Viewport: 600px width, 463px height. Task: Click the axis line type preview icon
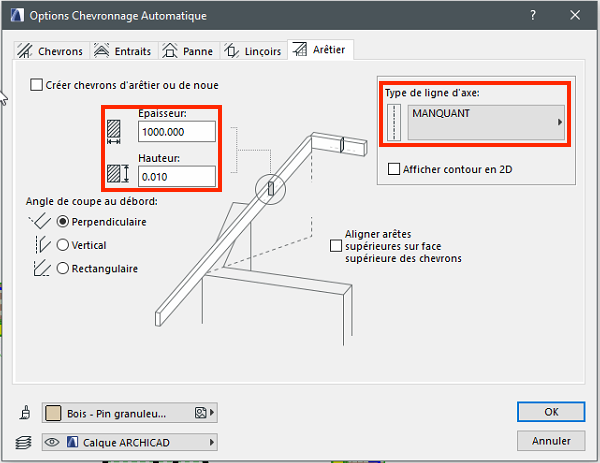pos(394,122)
